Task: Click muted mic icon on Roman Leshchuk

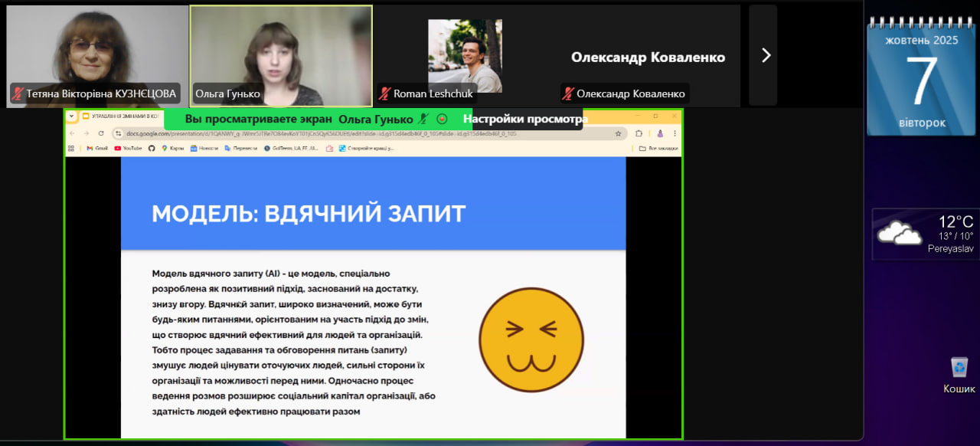Action: (384, 94)
